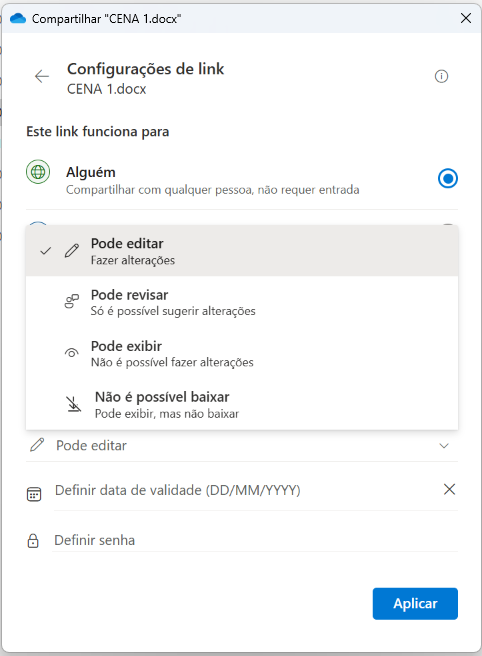Choose Pode revisar menu option
The width and height of the screenshot is (482, 656).
coord(242,302)
